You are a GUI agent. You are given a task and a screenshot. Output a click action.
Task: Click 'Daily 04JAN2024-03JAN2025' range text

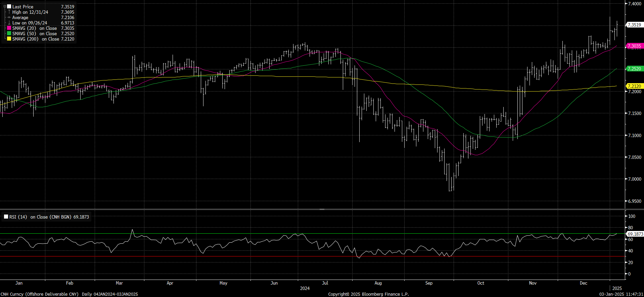tap(110, 294)
